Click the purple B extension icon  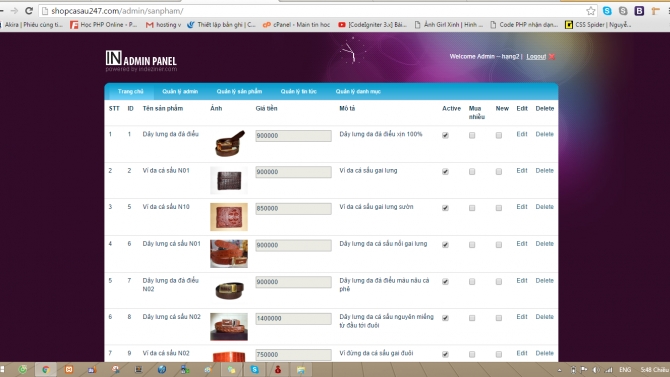639,11
